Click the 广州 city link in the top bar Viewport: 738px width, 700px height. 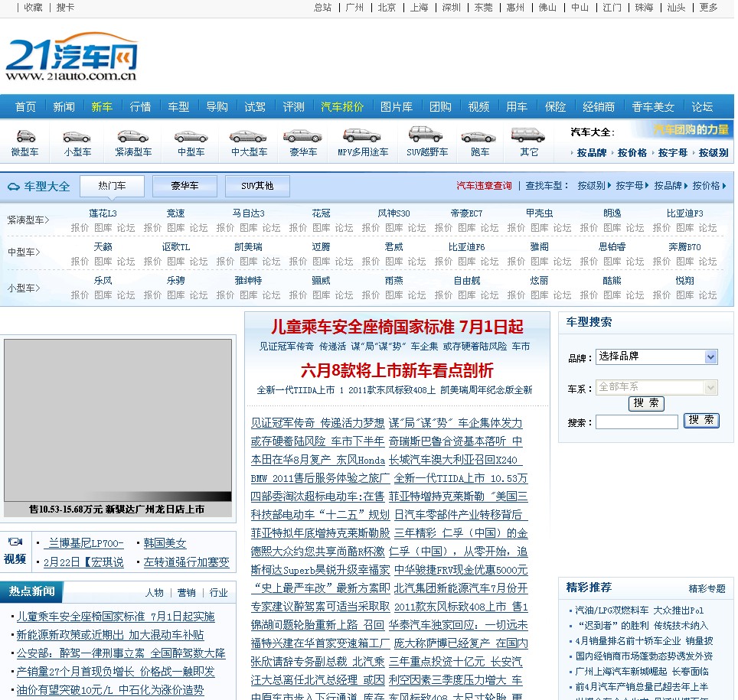pyautogui.click(x=354, y=8)
